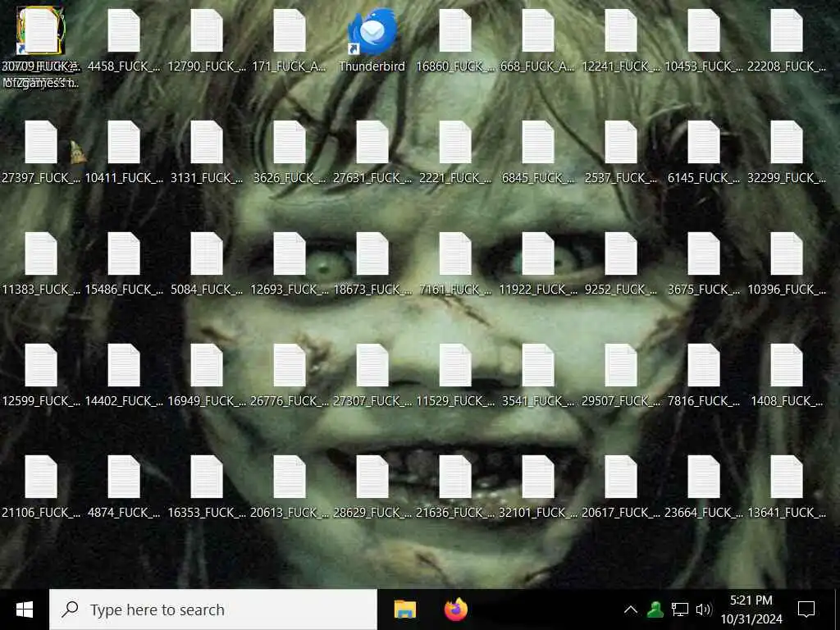
Task: Select the 16353_FUCK file icon
Action: [x=207, y=477]
